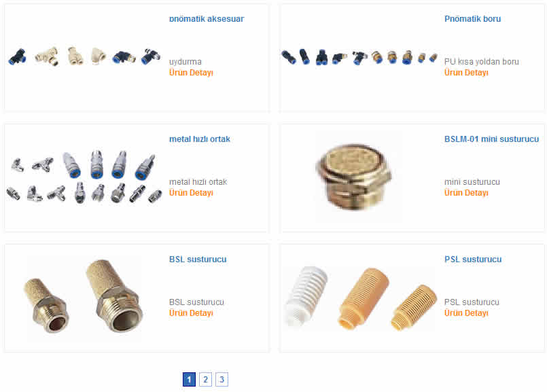
Task: Go to page 3 of products
Action: tap(222, 380)
